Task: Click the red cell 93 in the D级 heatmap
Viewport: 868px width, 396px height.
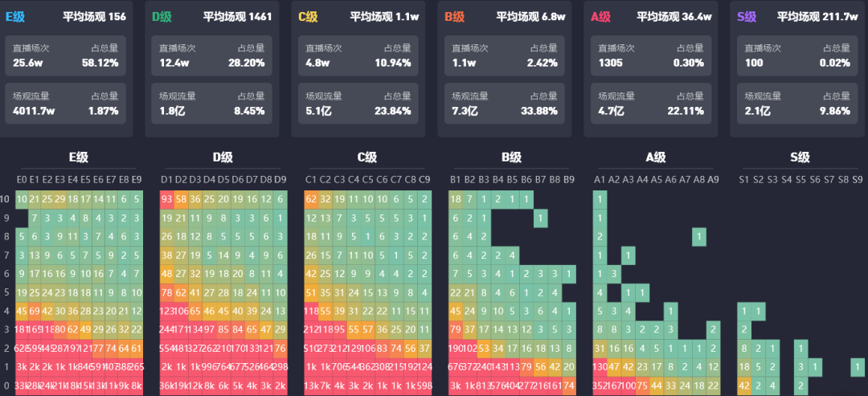Action: [167, 199]
